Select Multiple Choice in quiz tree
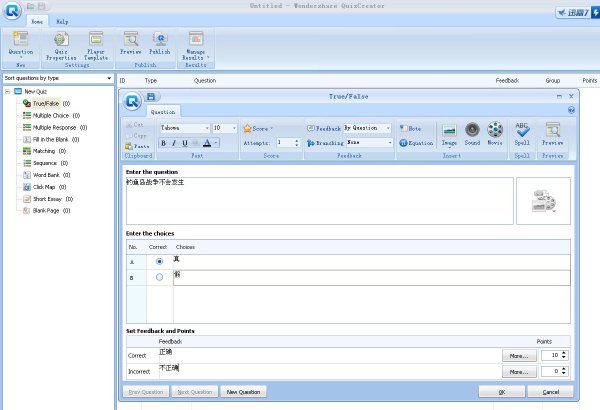Screen dimensions: 600x410 (x=51, y=115)
